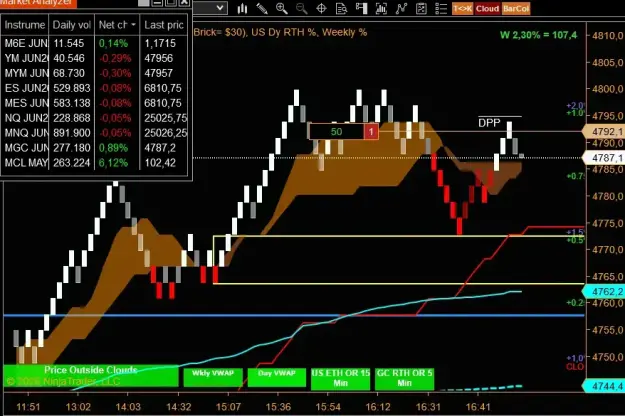Viewport: 625px width, 416px height.
Task: Open the chart trader icon
Action: coord(361,8)
